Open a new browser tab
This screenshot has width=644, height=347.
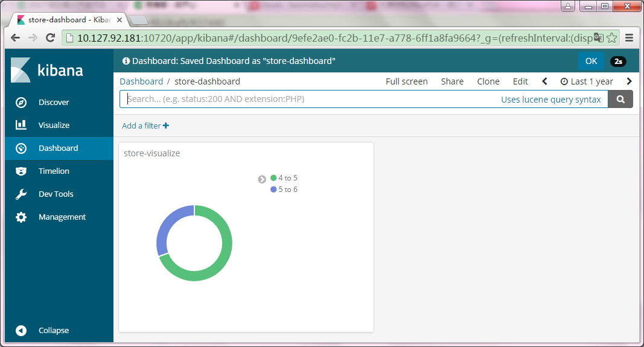pos(139,20)
